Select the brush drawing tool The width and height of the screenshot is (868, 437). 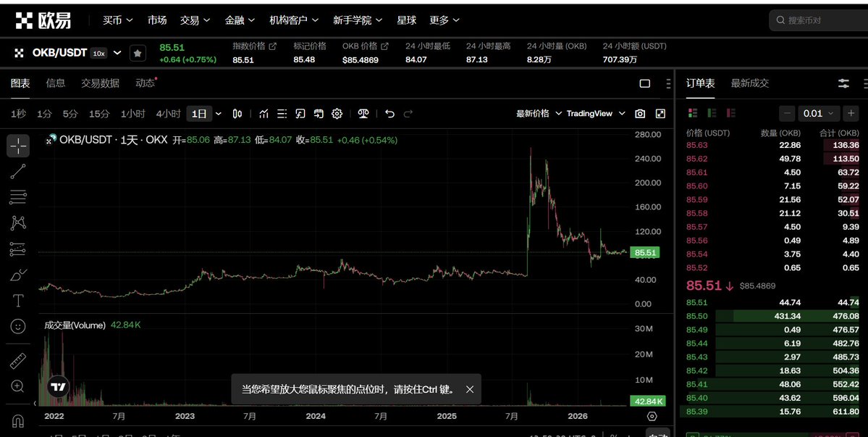pos(18,275)
